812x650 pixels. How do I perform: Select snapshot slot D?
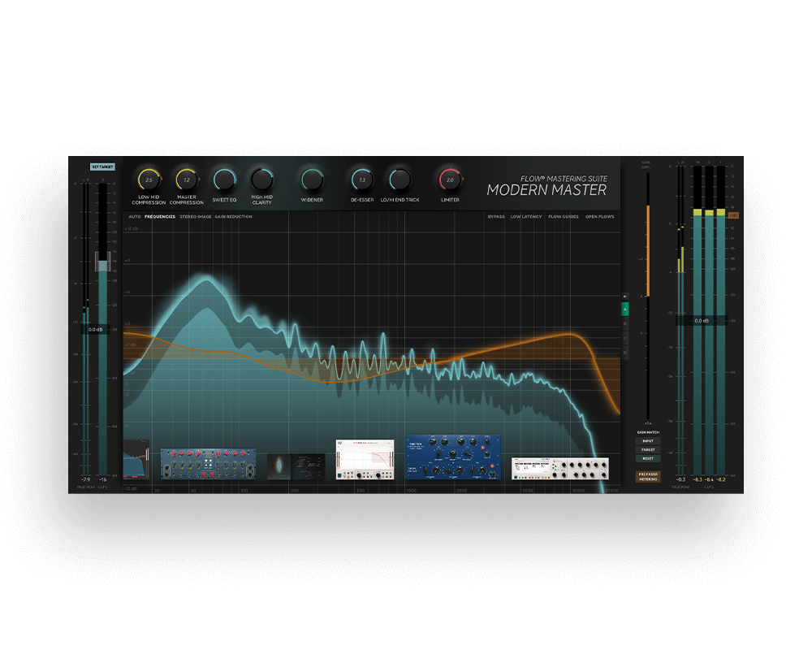(x=625, y=353)
